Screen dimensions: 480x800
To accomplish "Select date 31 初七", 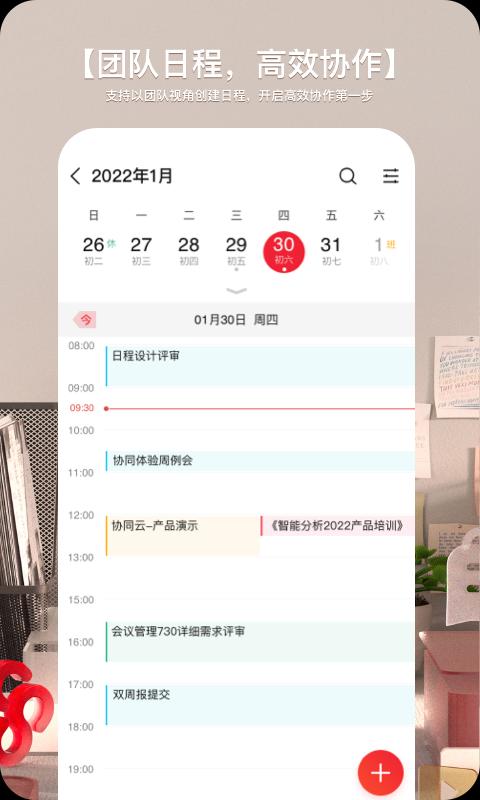I will (x=331, y=251).
